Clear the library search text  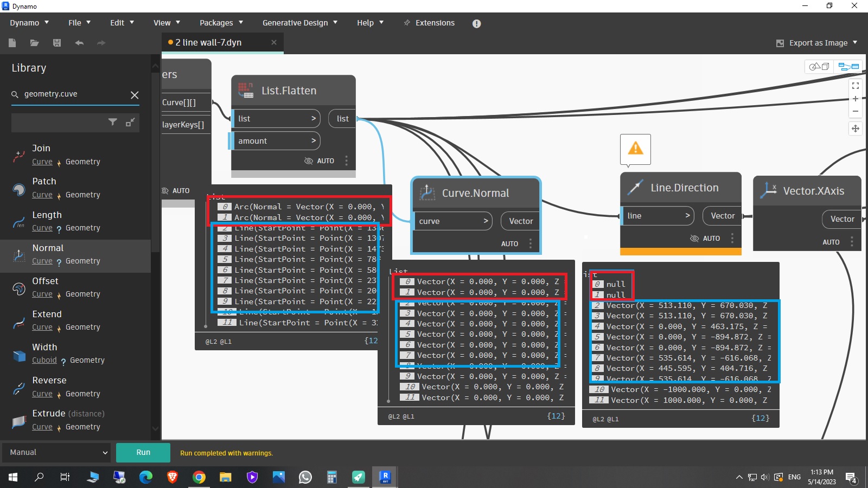point(135,95)
